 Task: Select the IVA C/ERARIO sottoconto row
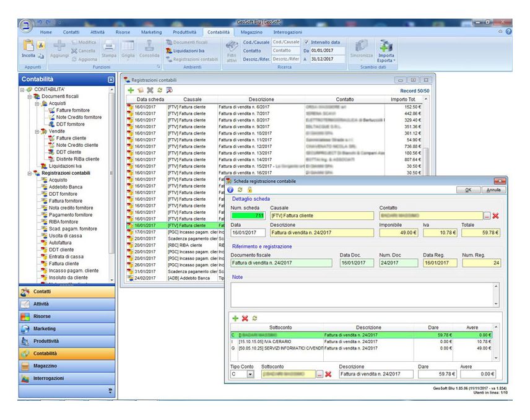[x=361, y=341]
